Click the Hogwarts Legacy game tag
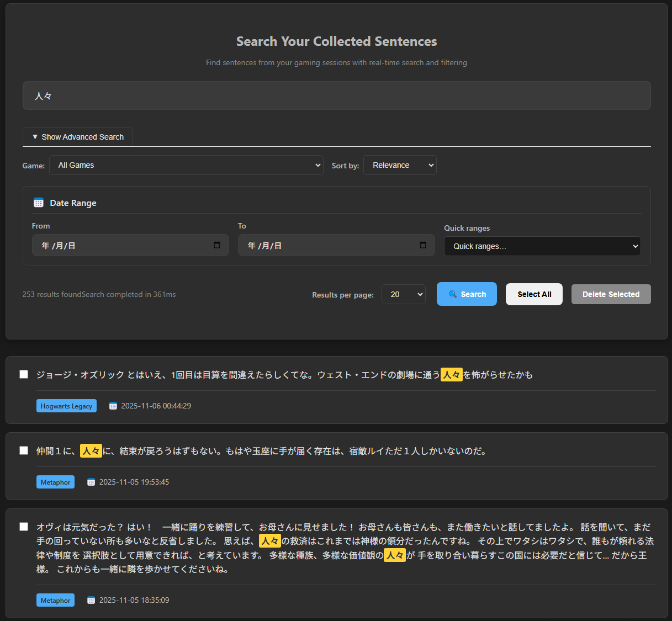This screenshot has width=672, height=621. 66,406
